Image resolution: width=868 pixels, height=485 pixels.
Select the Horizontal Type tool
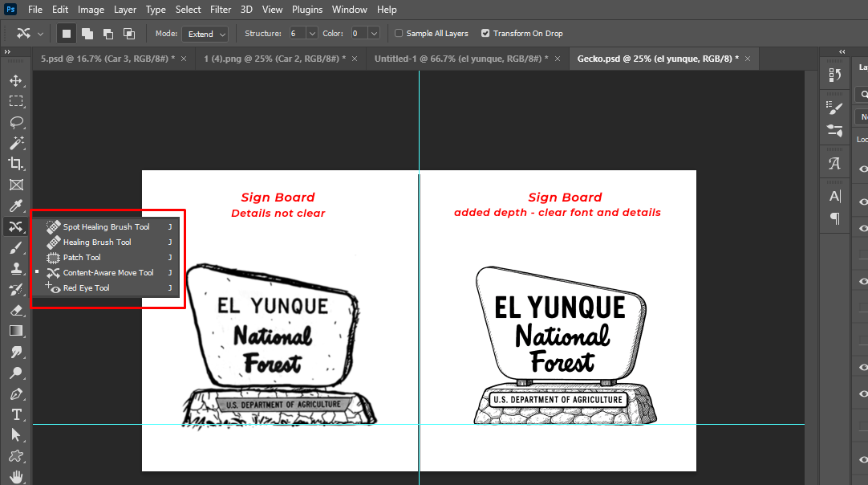[15, 414]
